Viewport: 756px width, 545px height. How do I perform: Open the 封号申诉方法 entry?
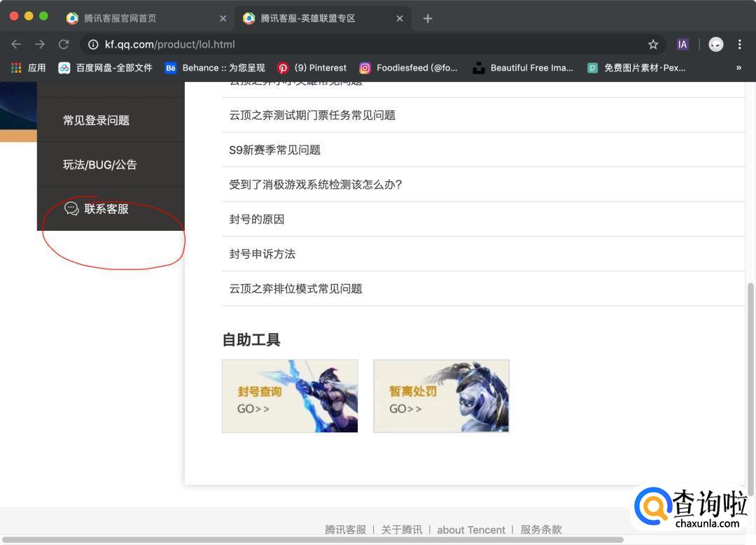tap(483, 254)
